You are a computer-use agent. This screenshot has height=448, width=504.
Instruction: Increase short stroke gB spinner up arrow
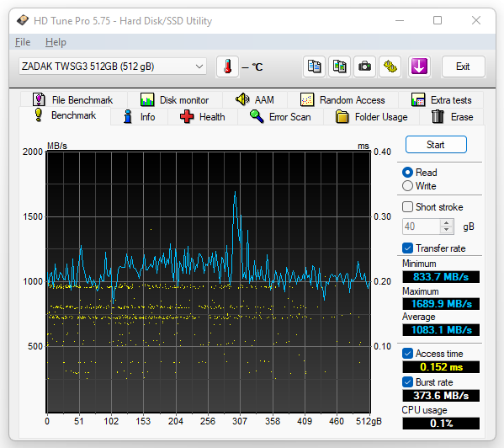pyautogui.click(x=447, y=223)
